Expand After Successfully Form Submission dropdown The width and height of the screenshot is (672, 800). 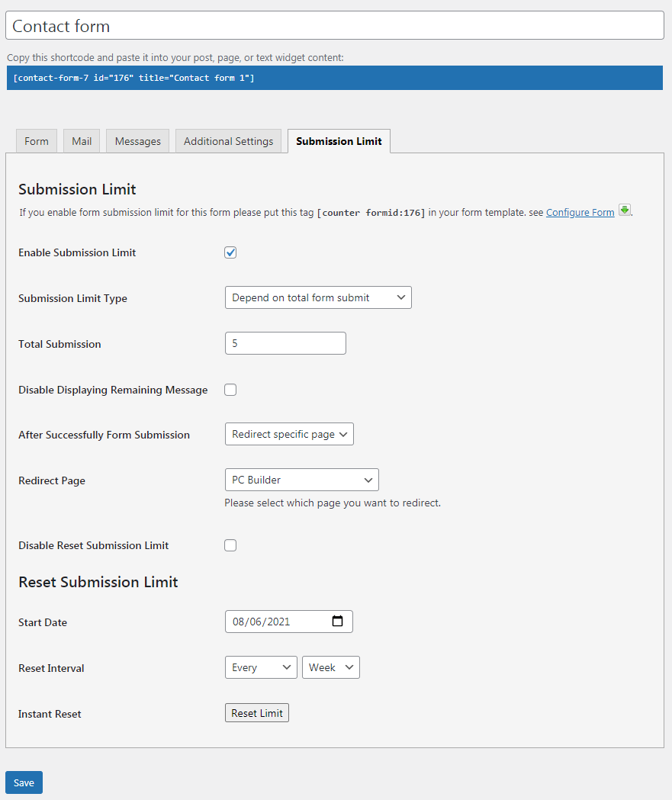[x=289, y=434]
